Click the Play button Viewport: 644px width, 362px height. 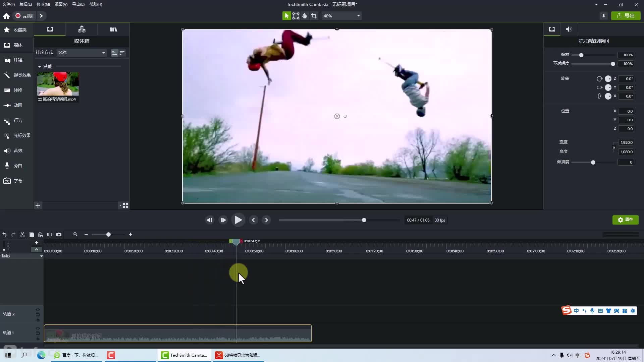(x=238, y=220)
